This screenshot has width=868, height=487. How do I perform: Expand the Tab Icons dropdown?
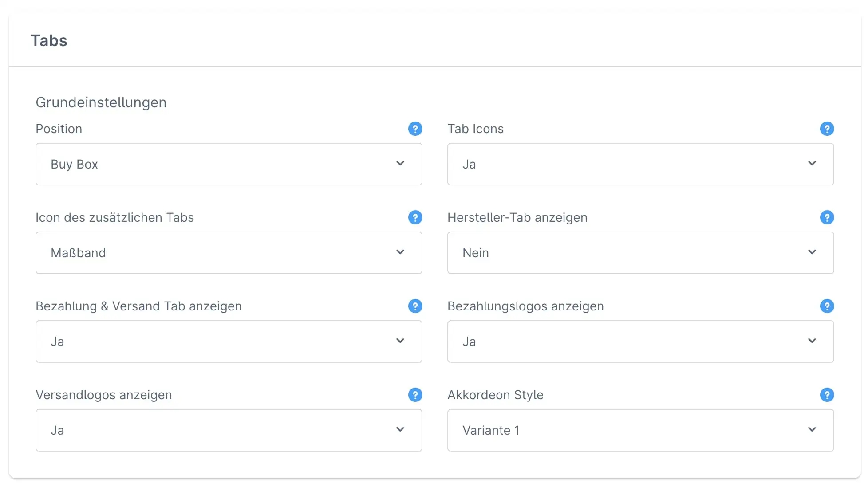pos(640,164)
